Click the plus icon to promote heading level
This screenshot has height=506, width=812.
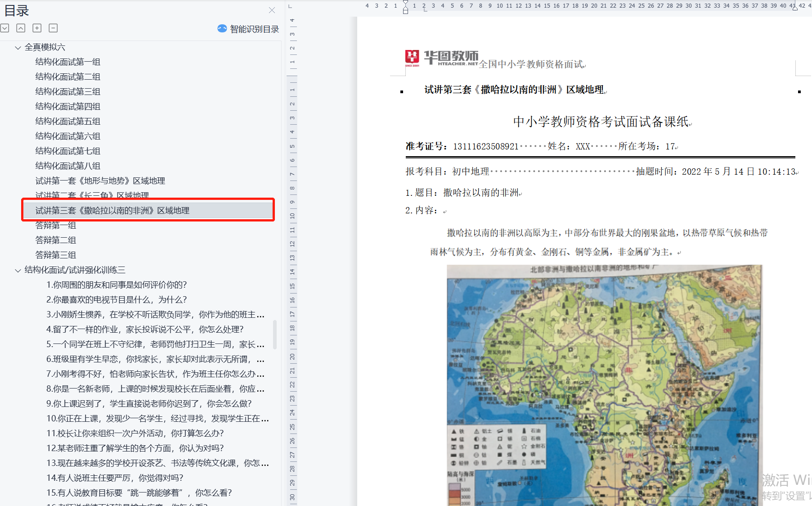(x=37, y=28)
